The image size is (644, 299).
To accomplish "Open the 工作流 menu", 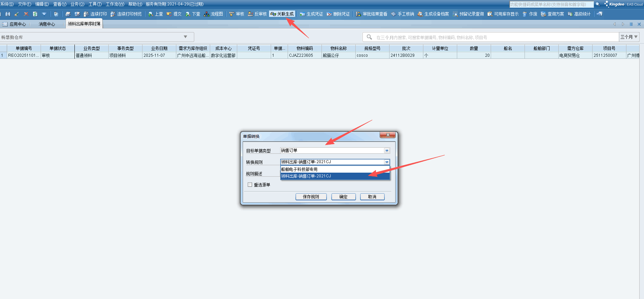I will [x=115, y=4].
